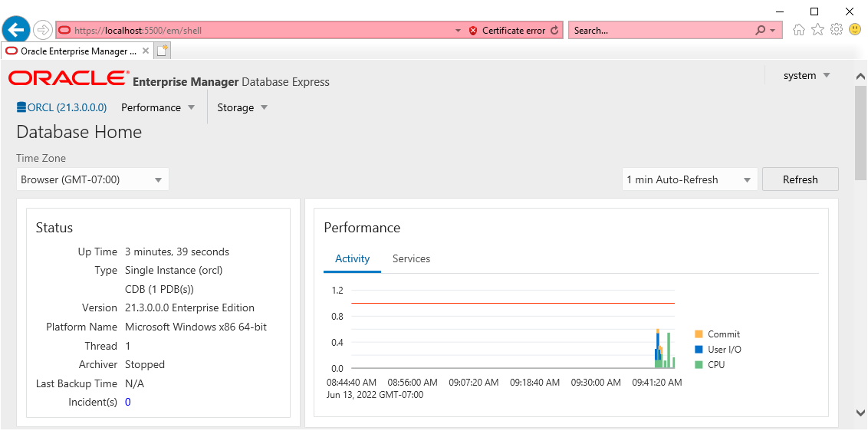The image size is (868, 434).
Task: Expand the address bar history dropdown arrow
Action: 458,31
